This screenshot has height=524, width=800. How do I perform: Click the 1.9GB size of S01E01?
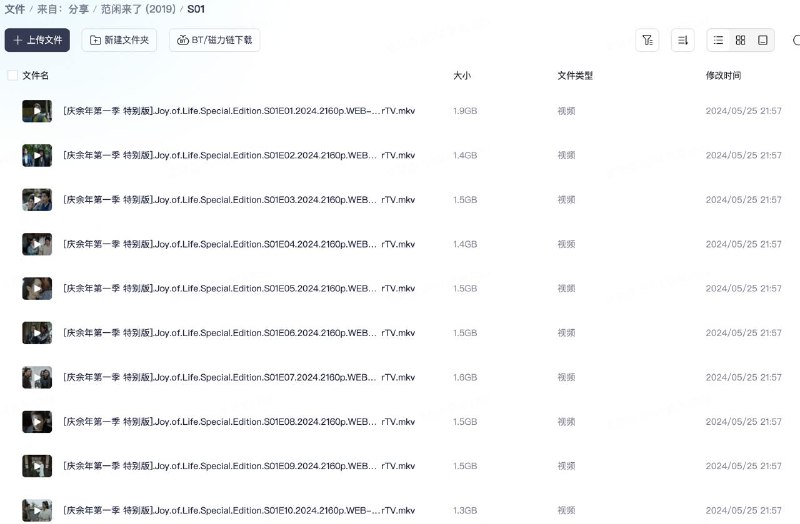465,111
